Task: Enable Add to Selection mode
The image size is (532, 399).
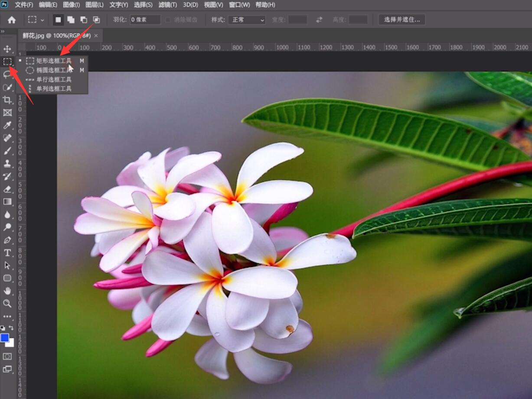Action: click(71, 20)
